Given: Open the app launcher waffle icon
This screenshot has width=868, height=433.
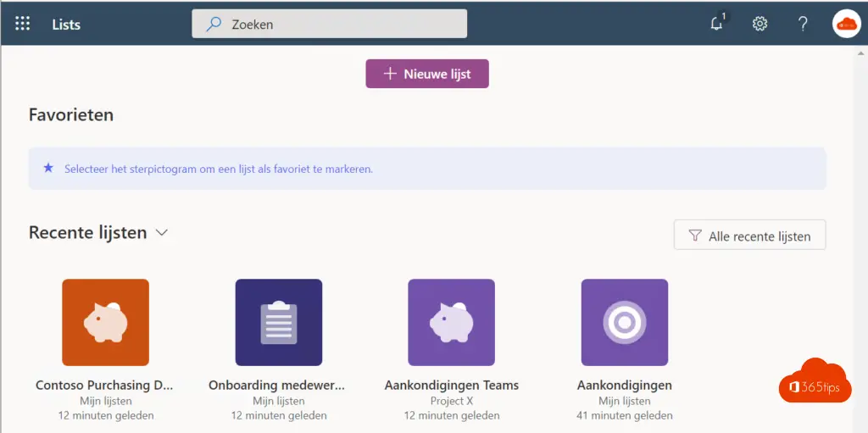Looking at the screenshot, I should tap(22, 24).
